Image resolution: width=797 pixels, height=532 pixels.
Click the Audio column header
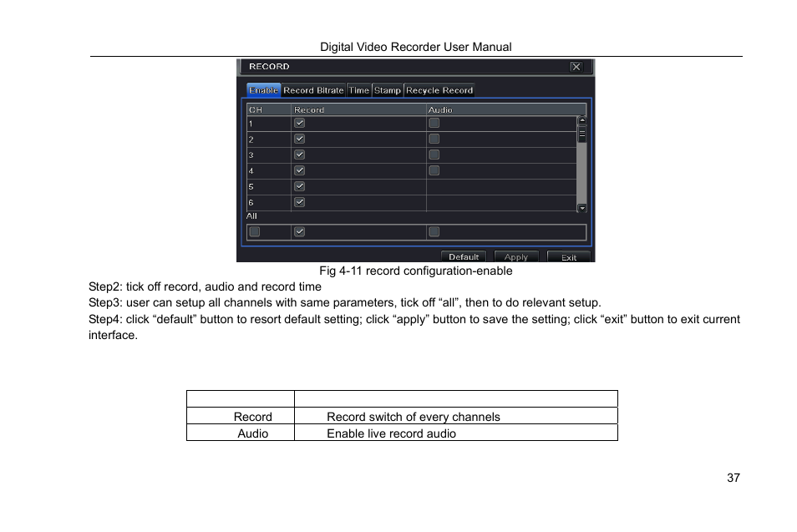pos(506,109)
